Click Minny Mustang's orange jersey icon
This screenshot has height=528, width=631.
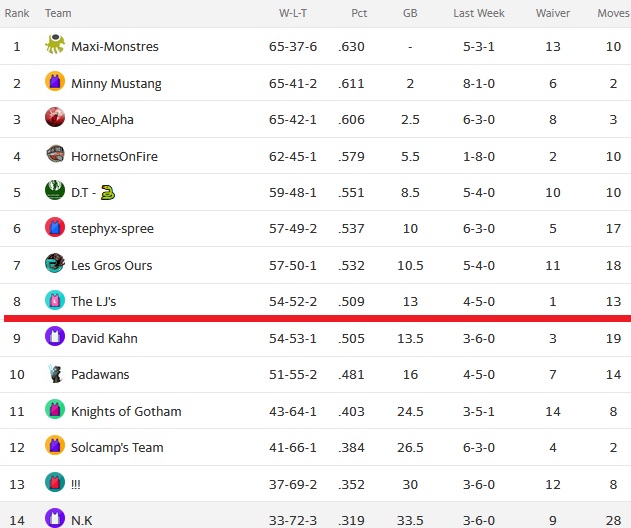click(x=55, y=81)
